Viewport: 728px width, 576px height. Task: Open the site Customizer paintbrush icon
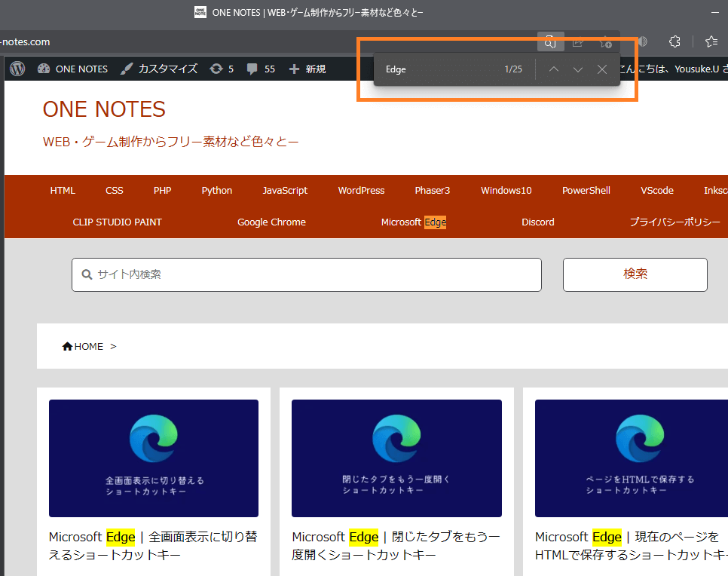pyautogui.click(x=127, y=69)
